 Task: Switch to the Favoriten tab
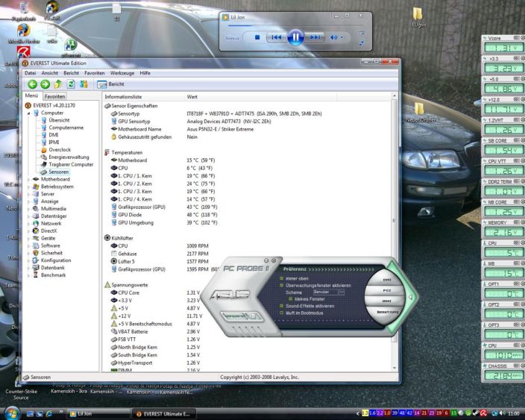pos(55,96)
